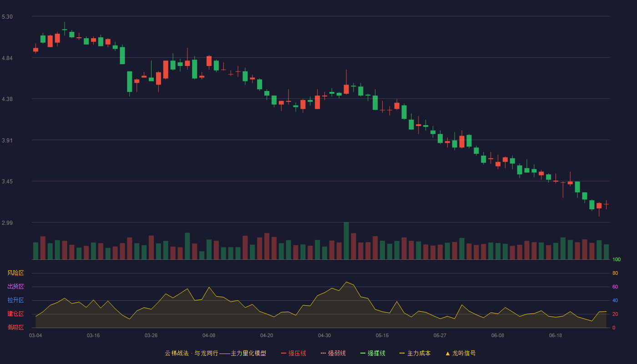Click the 60 indicator scale label
This screenshot has width=637, height=364.
point(615,287)
